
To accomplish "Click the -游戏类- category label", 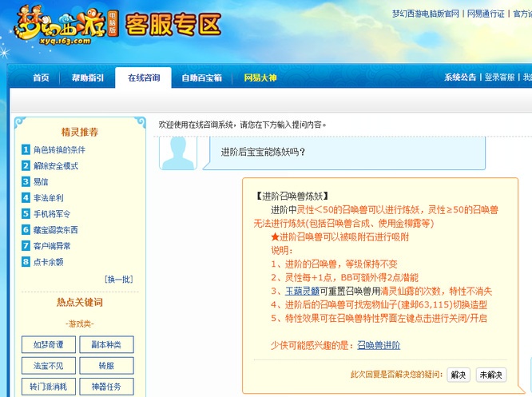I will (80, 324).
